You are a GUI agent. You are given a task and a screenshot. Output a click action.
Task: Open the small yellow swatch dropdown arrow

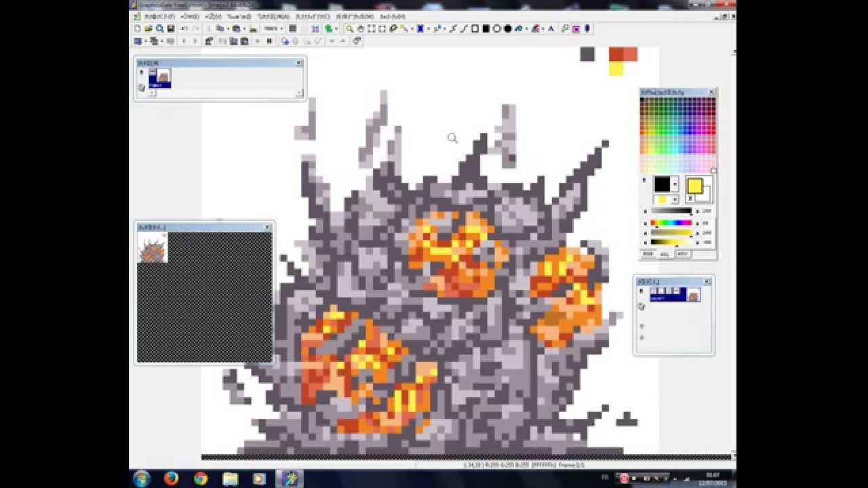pos(675,199)
